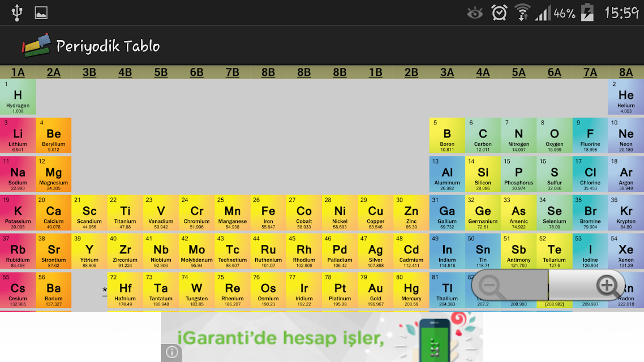
Task: Tap the USB connection status icon
Action: pos(17,12)
